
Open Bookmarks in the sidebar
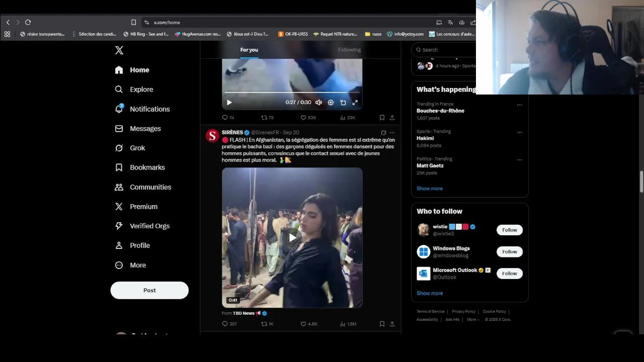140,167
